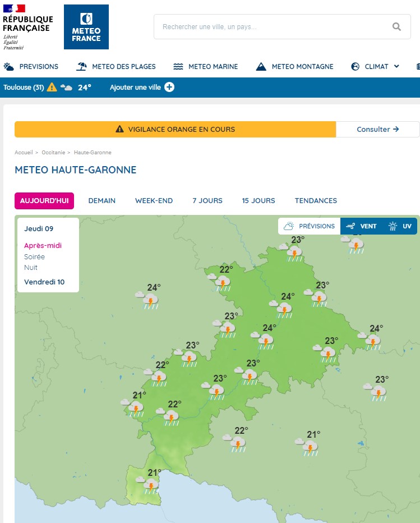Expand the Climat dropdown menu
This screenshot has height=523, width=420.
tap(375, 66)
